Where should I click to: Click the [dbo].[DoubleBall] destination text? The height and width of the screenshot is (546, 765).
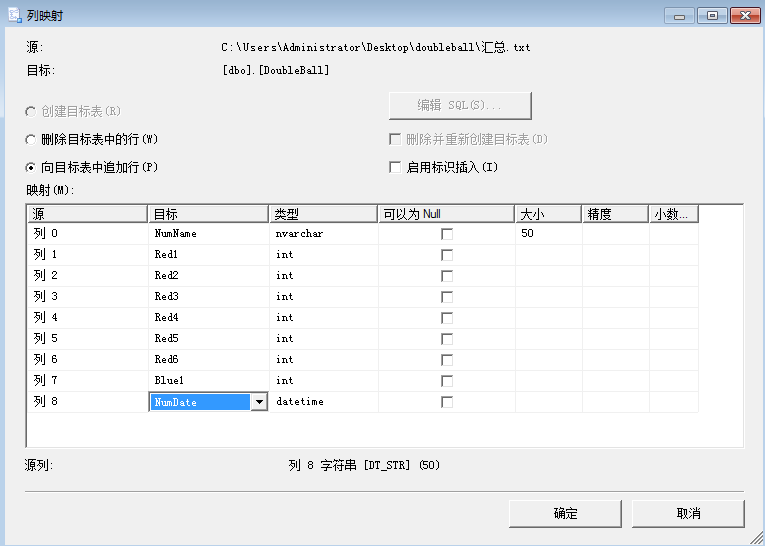276,70
